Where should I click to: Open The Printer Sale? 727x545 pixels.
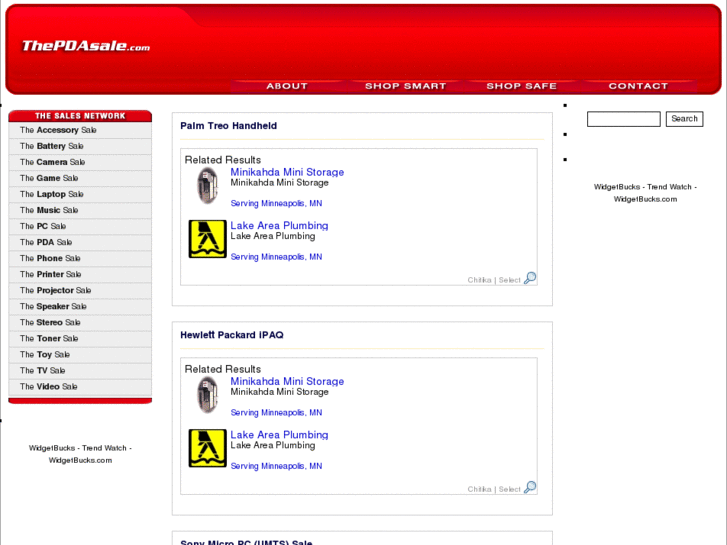(x=51, y=274)
